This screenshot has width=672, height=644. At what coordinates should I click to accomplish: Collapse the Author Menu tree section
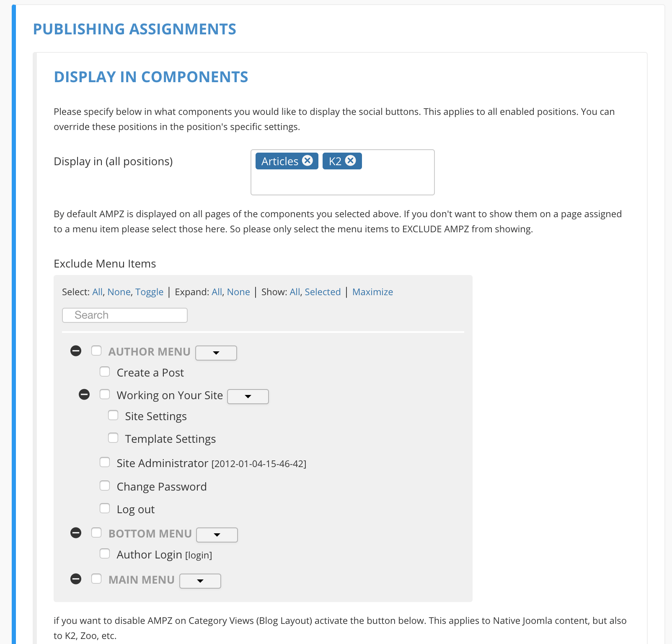pos(76,351)
